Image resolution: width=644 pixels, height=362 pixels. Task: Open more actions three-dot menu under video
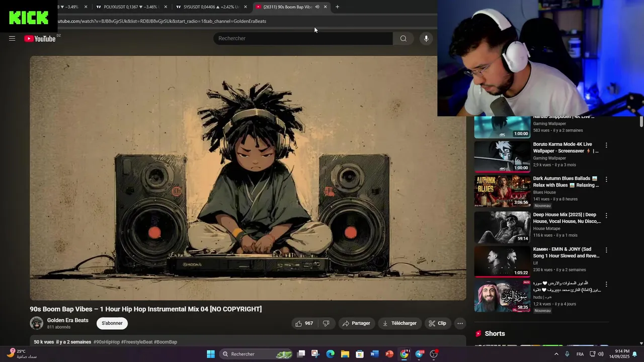[460, 323]
